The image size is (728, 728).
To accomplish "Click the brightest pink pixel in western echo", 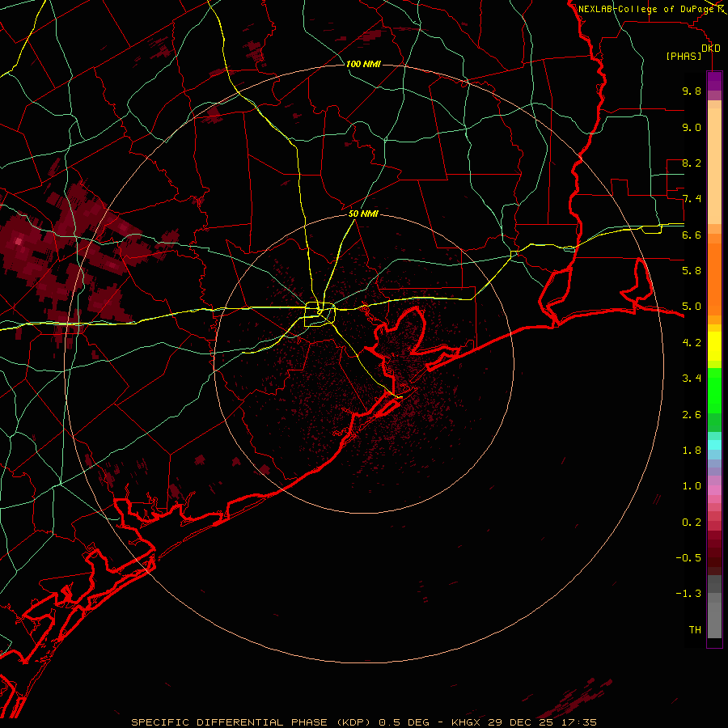I will pyautogui.click(x=19, y=241).
